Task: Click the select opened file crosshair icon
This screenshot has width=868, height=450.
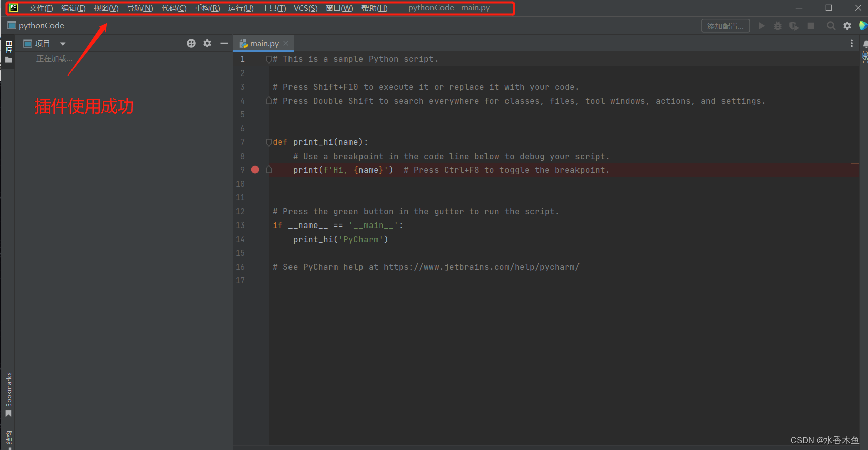Action: (x=191, y=43)
